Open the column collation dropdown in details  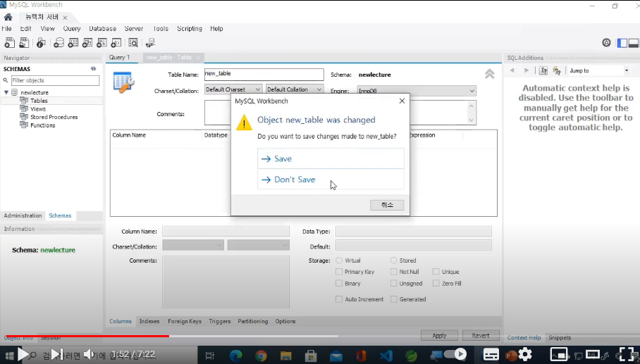click(258, 245)
